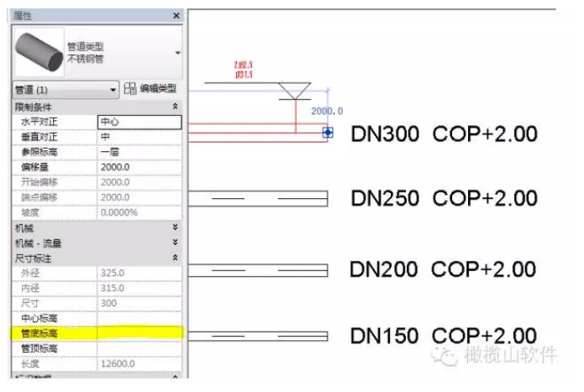The width and height of the screenshot is (584, 392).
Task: Click the blue drag grip at pipe end
Action: pos(328,132)
